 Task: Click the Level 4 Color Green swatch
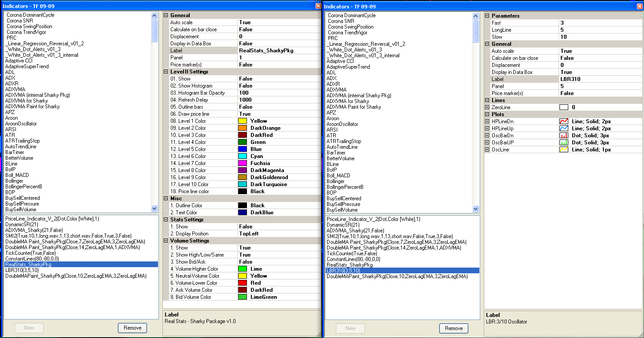[243, 142]
